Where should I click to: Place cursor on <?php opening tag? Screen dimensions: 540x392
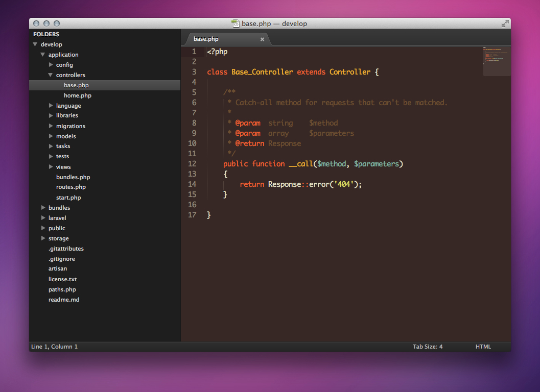coord(217,52)
